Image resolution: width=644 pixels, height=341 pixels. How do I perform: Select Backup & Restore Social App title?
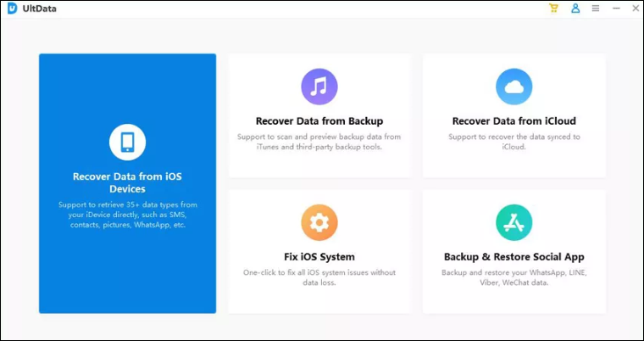(514, 257)
